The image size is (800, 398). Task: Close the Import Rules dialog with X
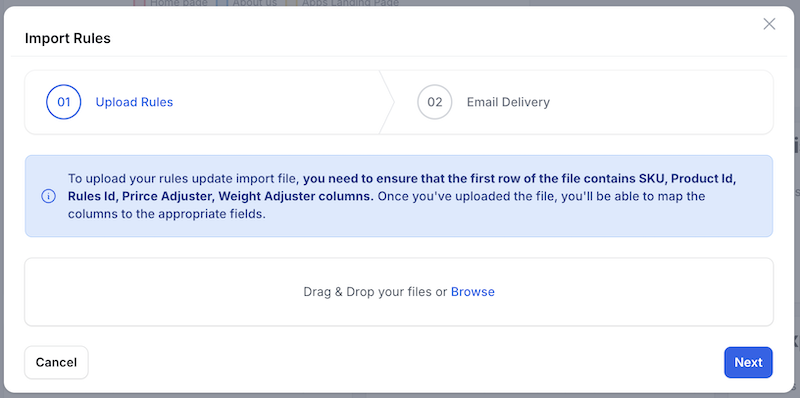(769, 24)
